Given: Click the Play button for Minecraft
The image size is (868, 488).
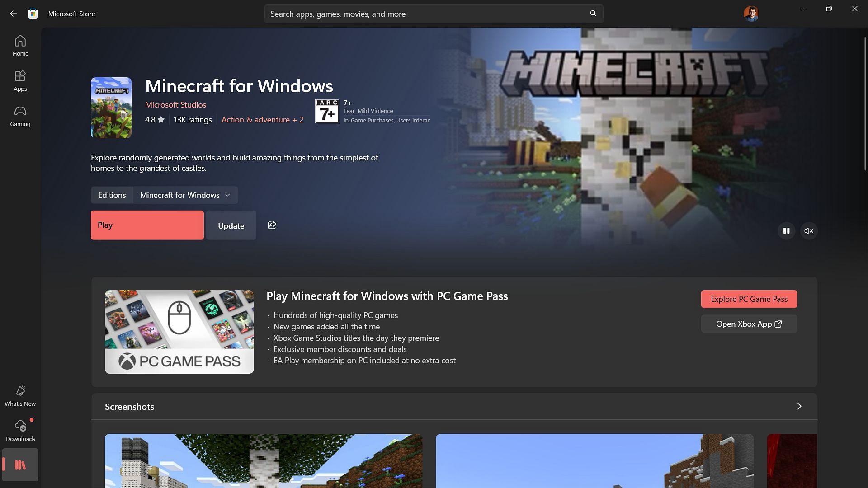Looking at the screenshot, I should [x=147, y=225].
